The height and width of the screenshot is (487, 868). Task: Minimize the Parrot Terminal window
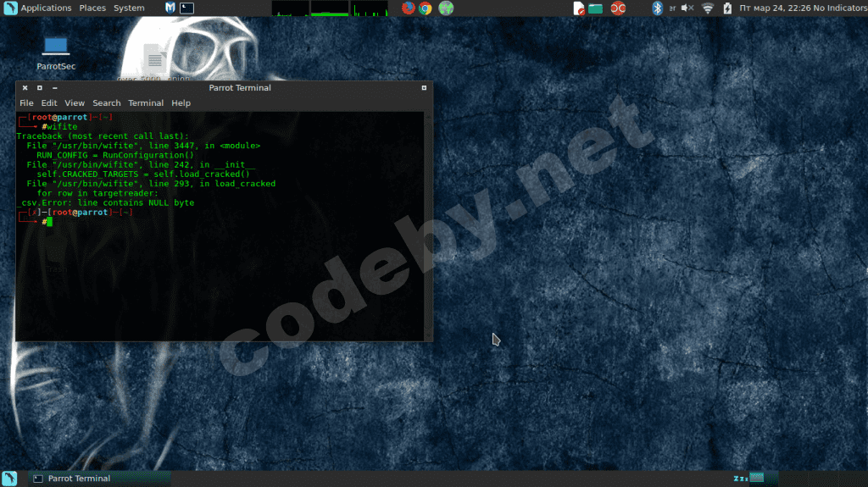(54, 87)
